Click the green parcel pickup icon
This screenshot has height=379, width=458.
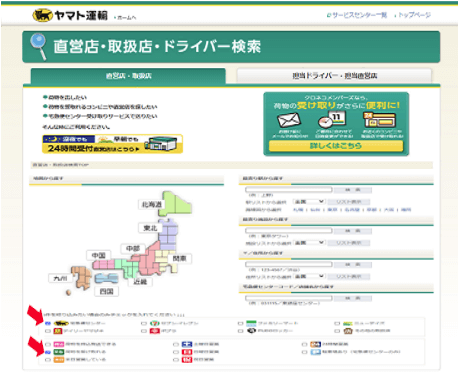(59, 352)
